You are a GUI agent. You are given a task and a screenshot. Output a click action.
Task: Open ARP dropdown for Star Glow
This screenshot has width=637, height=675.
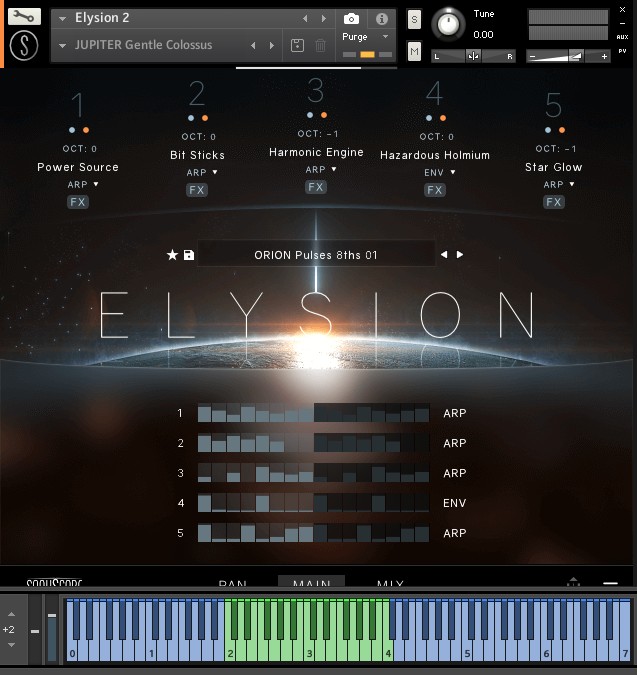pyautogui.click(x=559, y=184)
